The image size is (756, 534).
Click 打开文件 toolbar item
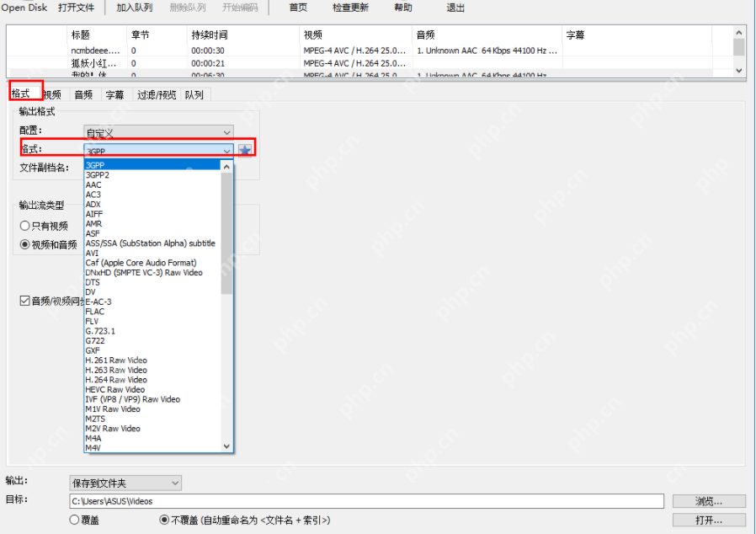(x=76, y=8)
